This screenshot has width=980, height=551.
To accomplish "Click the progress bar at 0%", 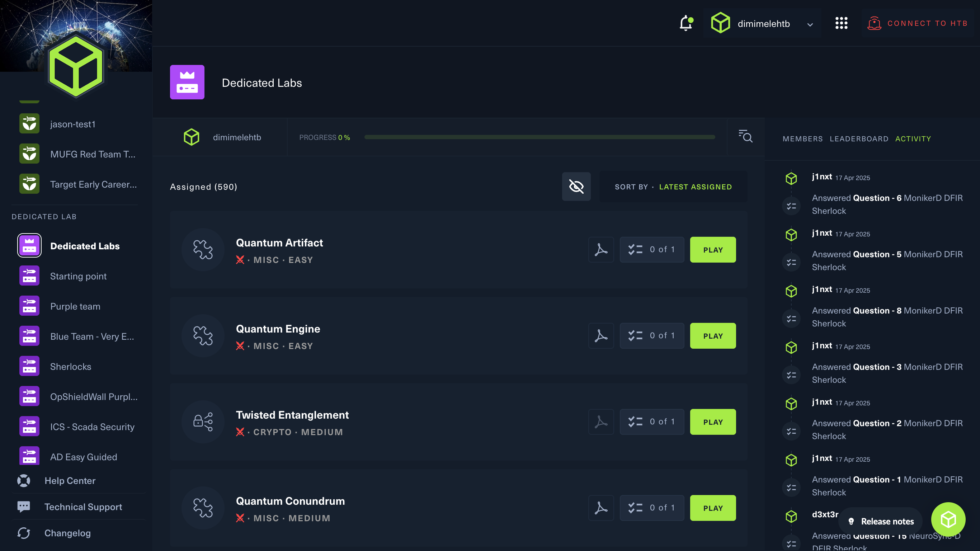I will 539,137.
